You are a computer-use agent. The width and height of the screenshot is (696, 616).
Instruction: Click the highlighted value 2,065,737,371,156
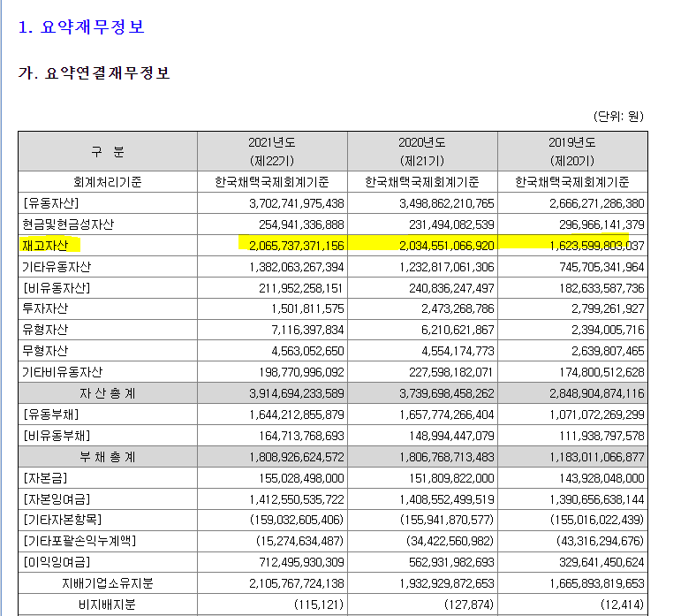coord(297,246)
